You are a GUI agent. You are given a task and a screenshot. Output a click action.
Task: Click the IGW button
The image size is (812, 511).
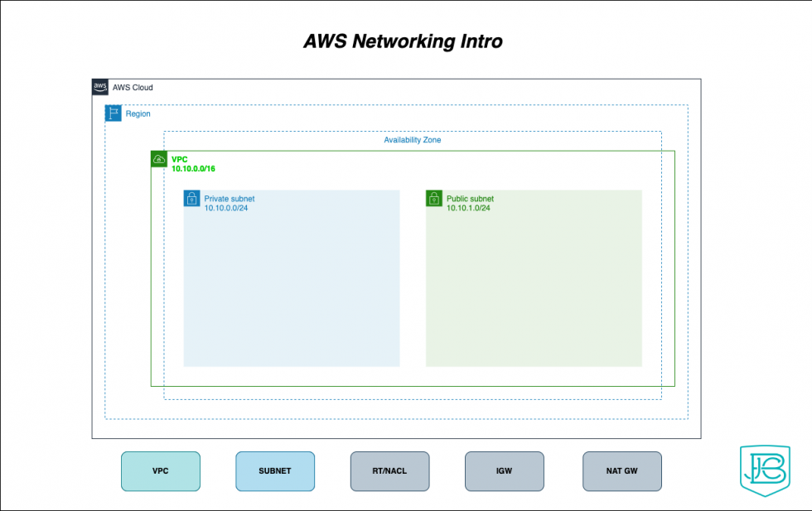[504, 471]
